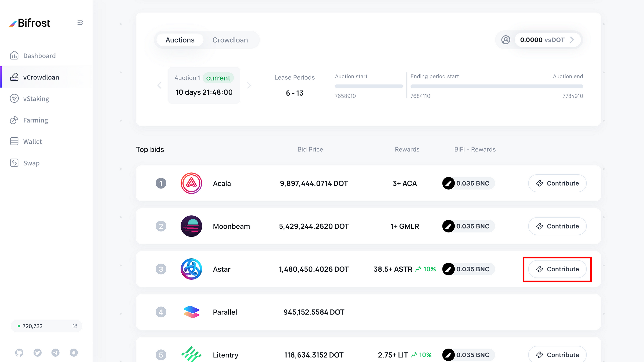Click Litentry 0.035 BNC reward badge

468,355
